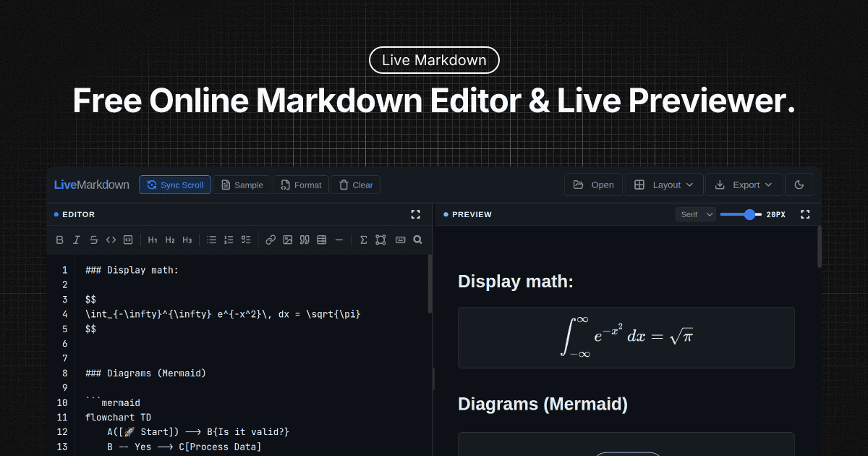Insert a bulleted list

pos(212,240)
